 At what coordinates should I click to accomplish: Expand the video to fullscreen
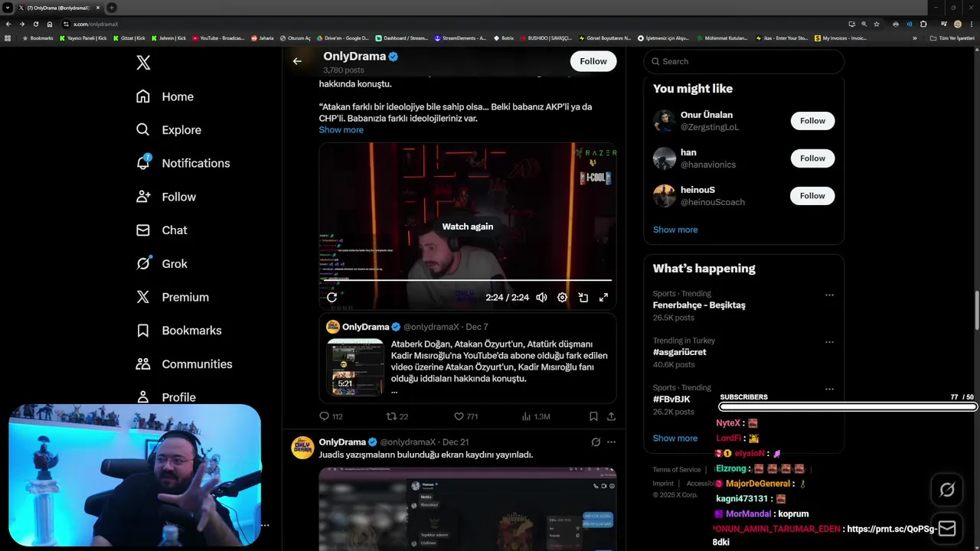(603, 298)
